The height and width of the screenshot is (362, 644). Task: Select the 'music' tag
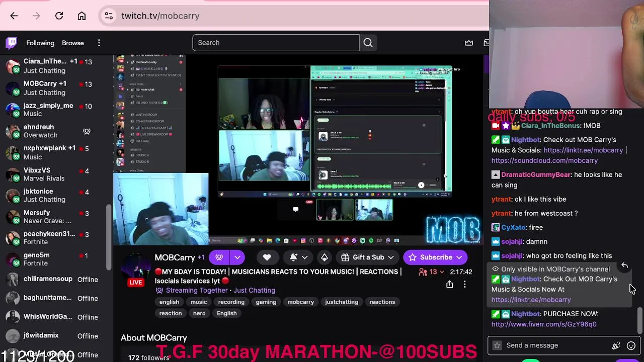coord(199,302)
